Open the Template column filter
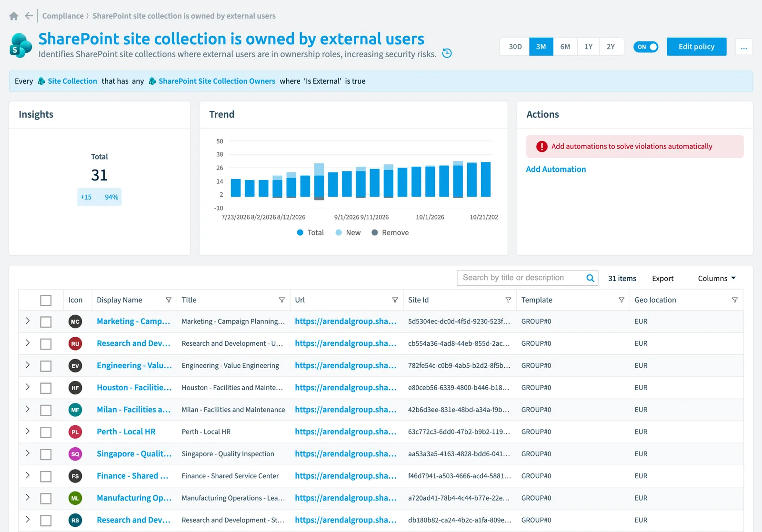The height and width of the screenshot is (532, 762). tap(622, 300)
